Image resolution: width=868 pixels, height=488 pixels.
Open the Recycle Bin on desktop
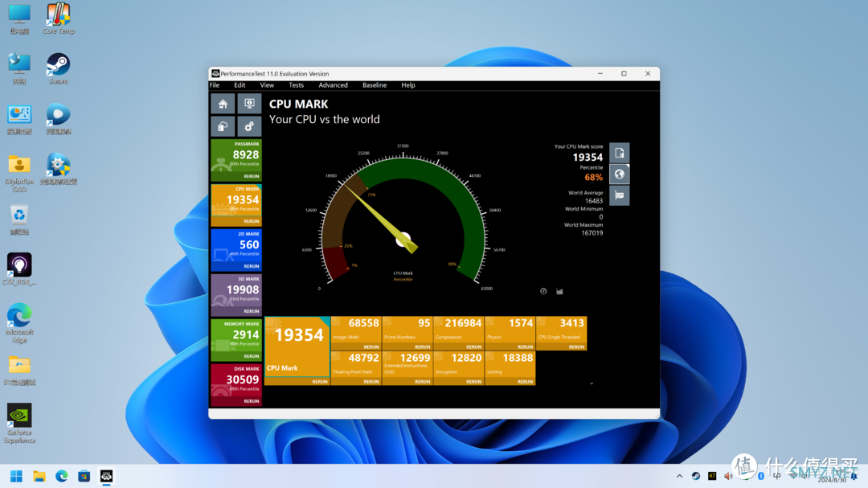pyautogui.click(x=19, y=219)
